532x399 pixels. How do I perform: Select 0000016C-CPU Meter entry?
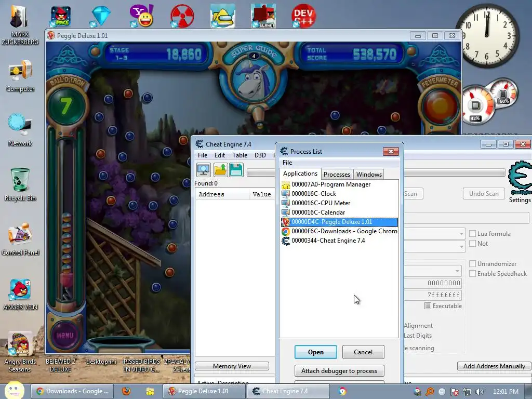(x=339, y=203)
